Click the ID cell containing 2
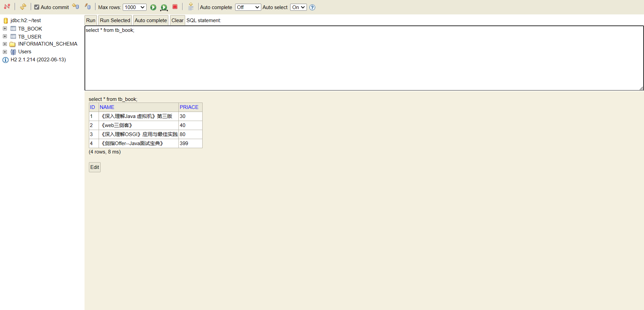This screenshot has height=310, width=644. (x=94, y=125)
